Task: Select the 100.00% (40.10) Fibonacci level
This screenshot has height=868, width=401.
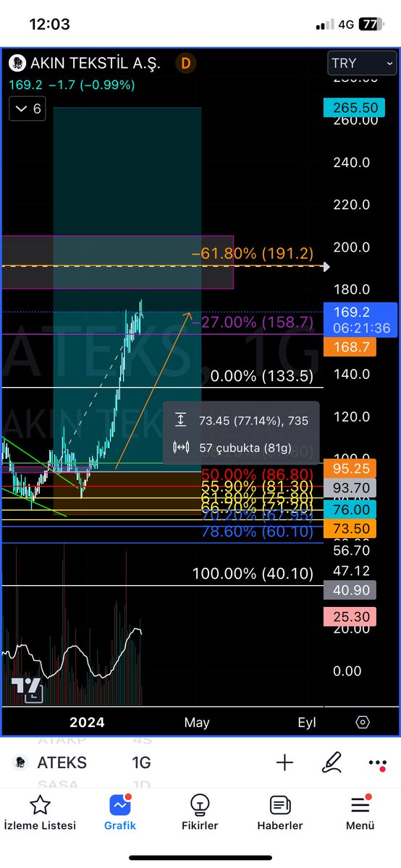Action: click(x=253, y=574)
